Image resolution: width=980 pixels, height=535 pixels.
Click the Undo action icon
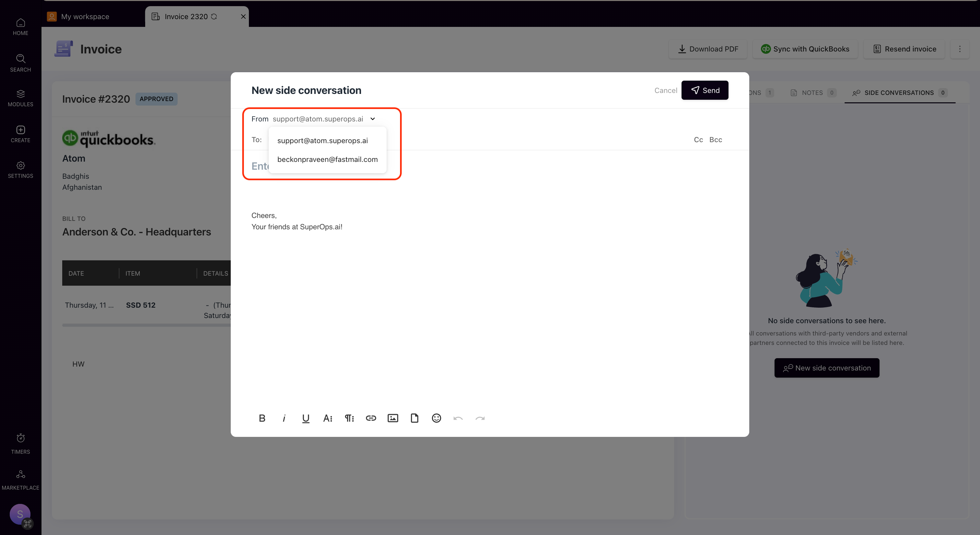tap(458, 418)
